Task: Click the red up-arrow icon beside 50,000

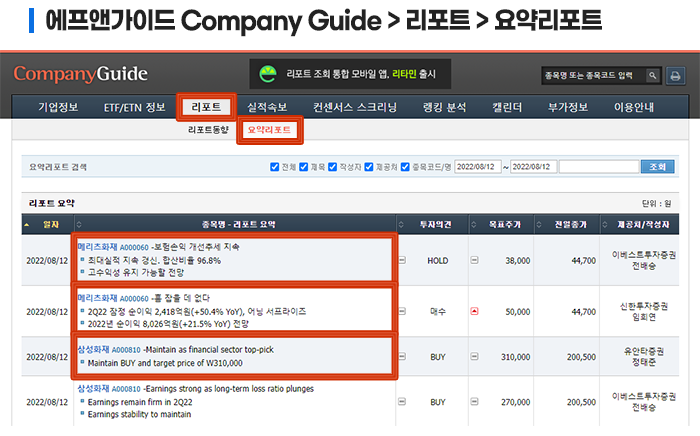Action: 474,311
